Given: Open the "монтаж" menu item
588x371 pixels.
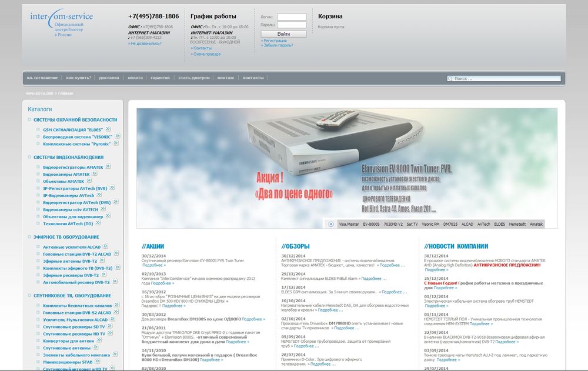Looking at the screenshot, I should coord(225,78).
